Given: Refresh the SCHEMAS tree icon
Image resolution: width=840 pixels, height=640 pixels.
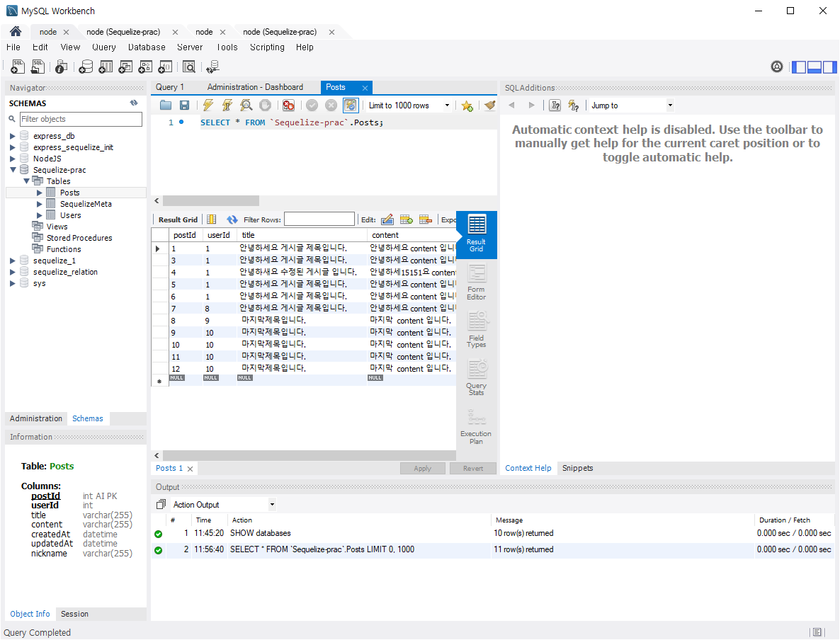Looking at the screenshot, I should 134,103.
